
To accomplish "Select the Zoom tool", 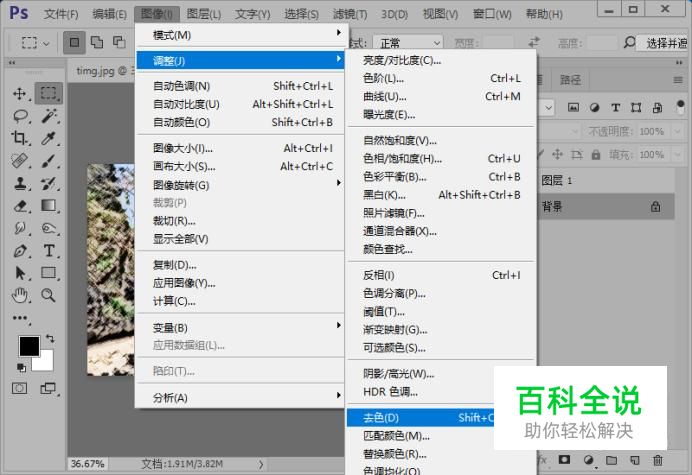I will pyautogui.click(x=49, y=295).
